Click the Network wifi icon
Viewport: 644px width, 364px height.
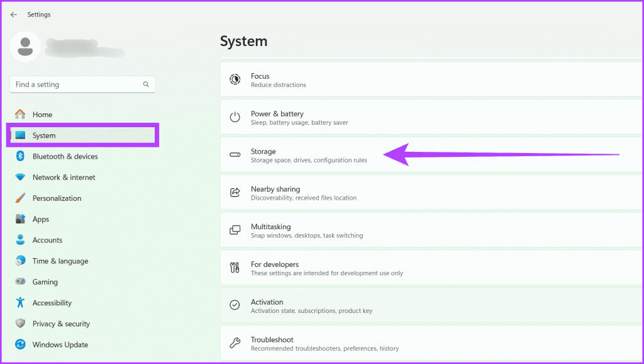tap(20, 177)
